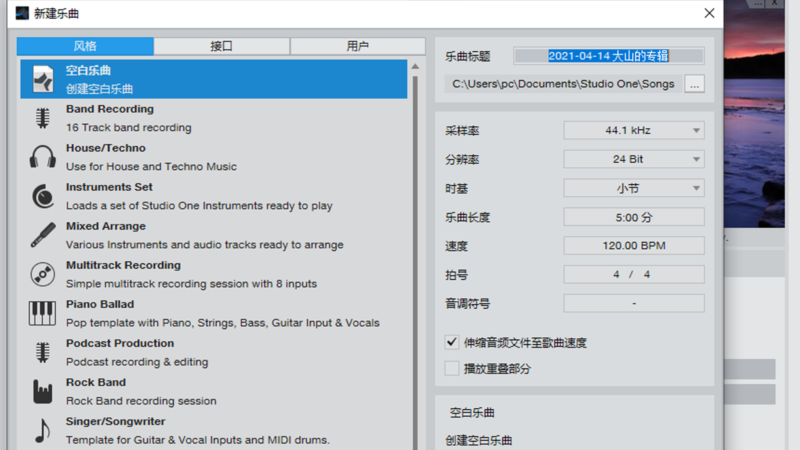Click the Band Recording microphone icon
800x450 pixels.
pyautogui.click(x=42, y=118)
